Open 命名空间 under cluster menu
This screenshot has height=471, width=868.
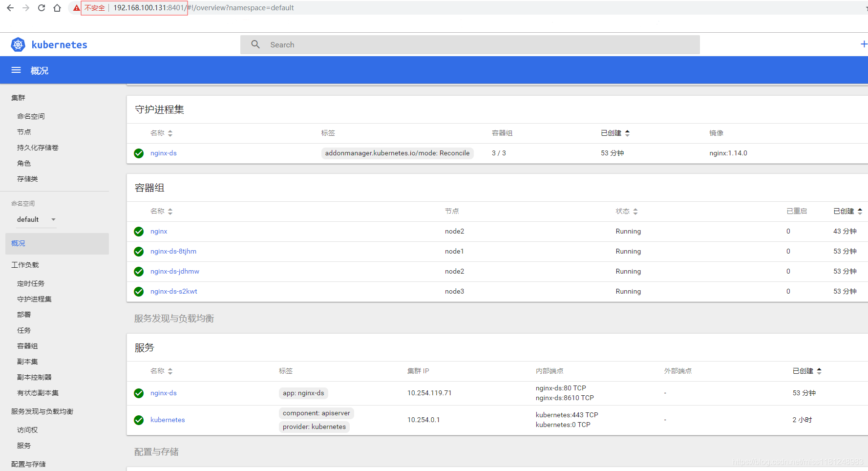[31, 116]
